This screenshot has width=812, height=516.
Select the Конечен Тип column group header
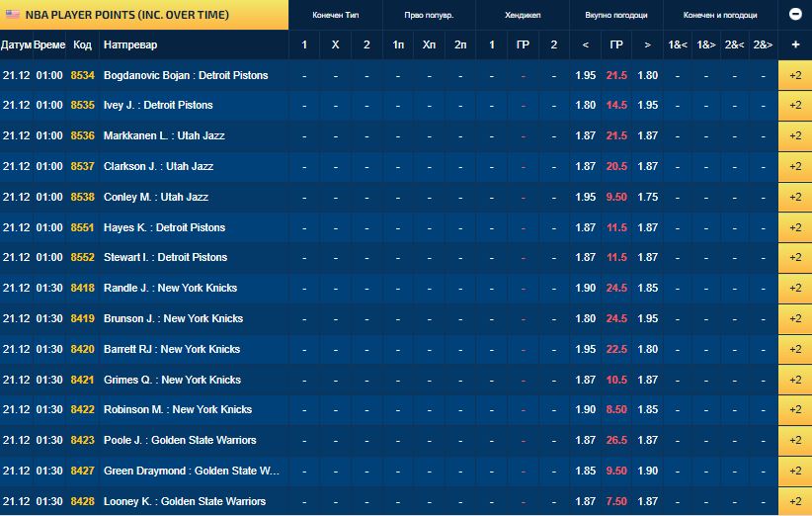click(x=336, y=15)
